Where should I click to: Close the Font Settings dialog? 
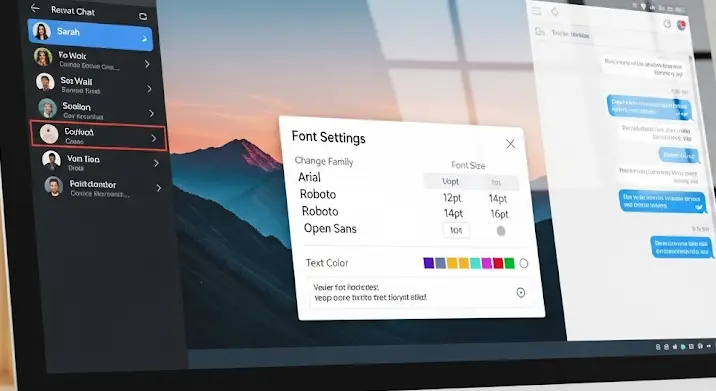pos(511,144)
